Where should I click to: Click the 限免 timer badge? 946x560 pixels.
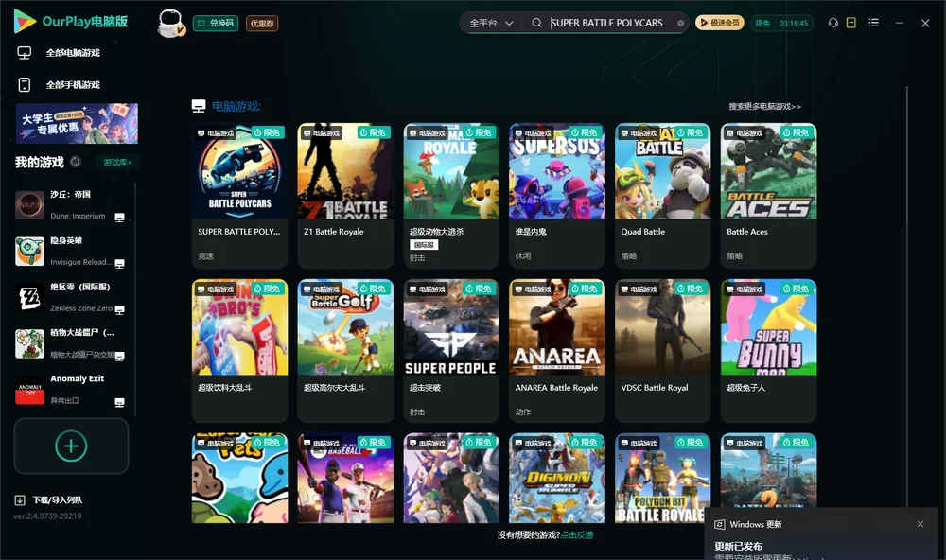781,23
